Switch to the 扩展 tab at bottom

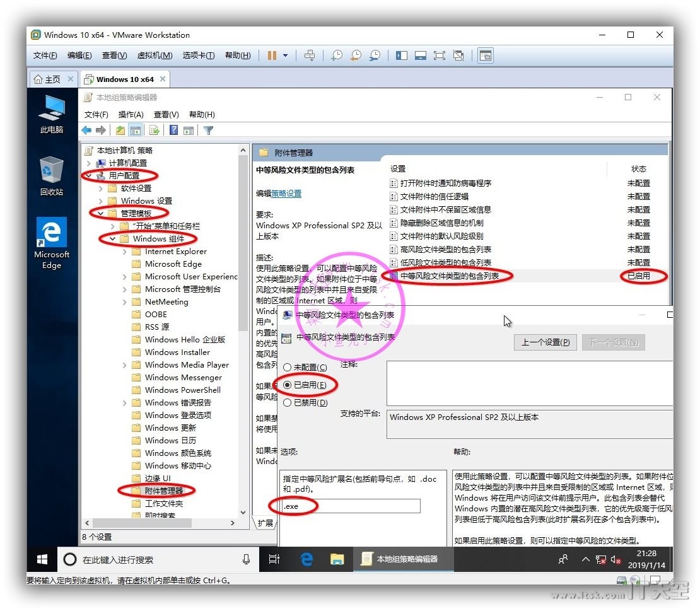(x=265, y=523)
